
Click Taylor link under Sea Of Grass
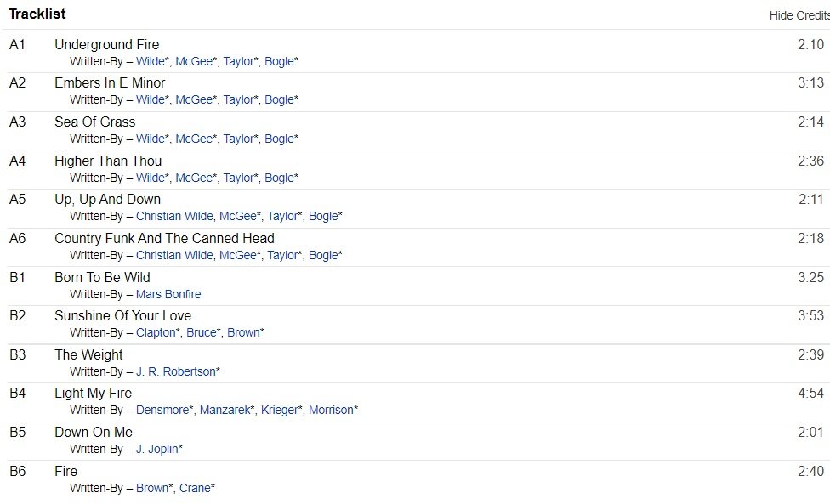(239, 139)
